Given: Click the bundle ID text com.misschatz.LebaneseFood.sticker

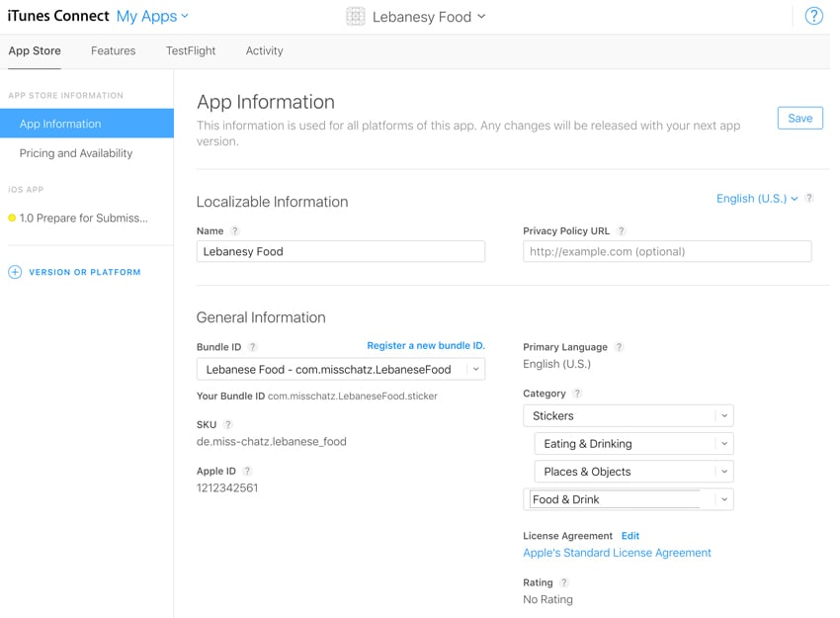Looking at the screenshot, I should [353, 397].
